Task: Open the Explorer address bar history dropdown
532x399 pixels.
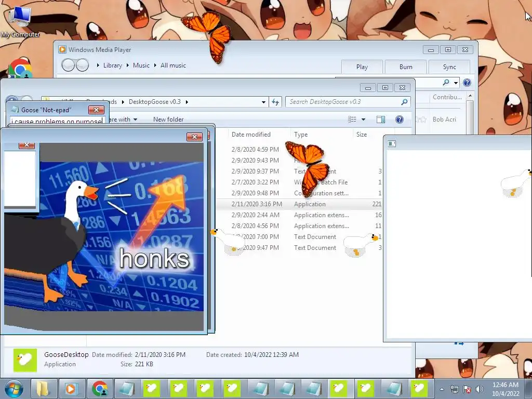Action: [x=263, y=102]
